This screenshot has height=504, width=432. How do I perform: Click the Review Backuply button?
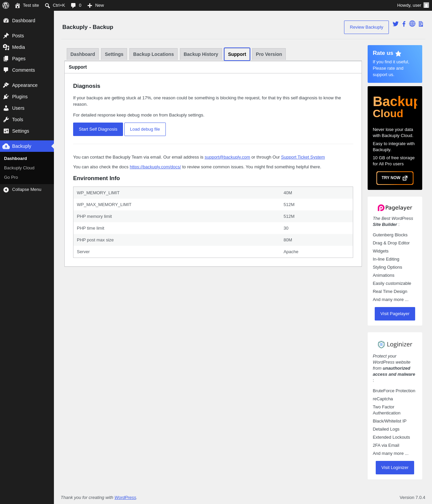pos(366,27)
